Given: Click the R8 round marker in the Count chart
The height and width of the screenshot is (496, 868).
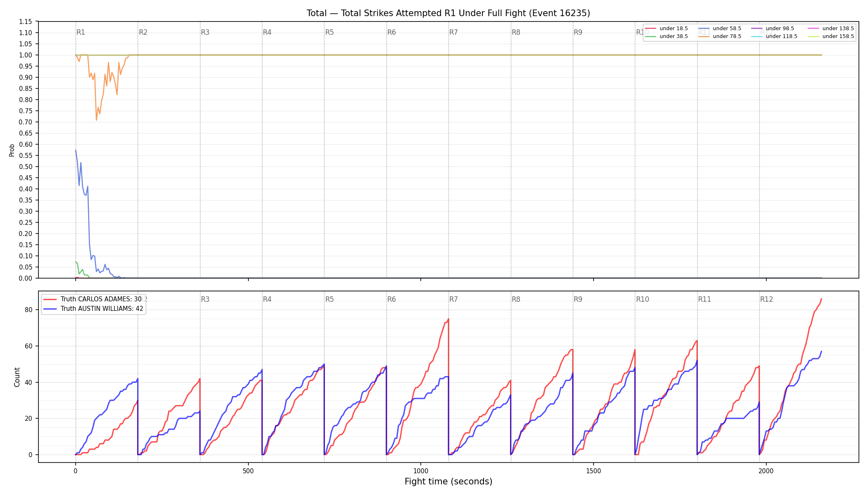Looking at the screenshot, I should tap(516, 299).
